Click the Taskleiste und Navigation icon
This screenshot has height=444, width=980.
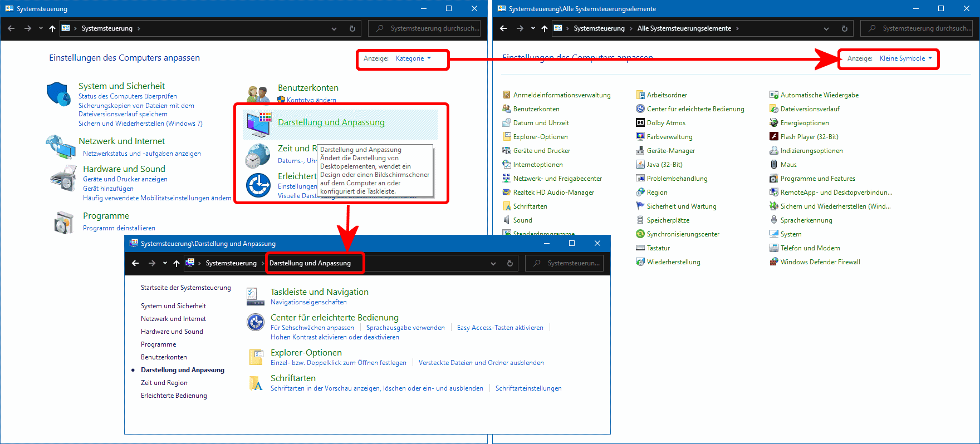256,297
